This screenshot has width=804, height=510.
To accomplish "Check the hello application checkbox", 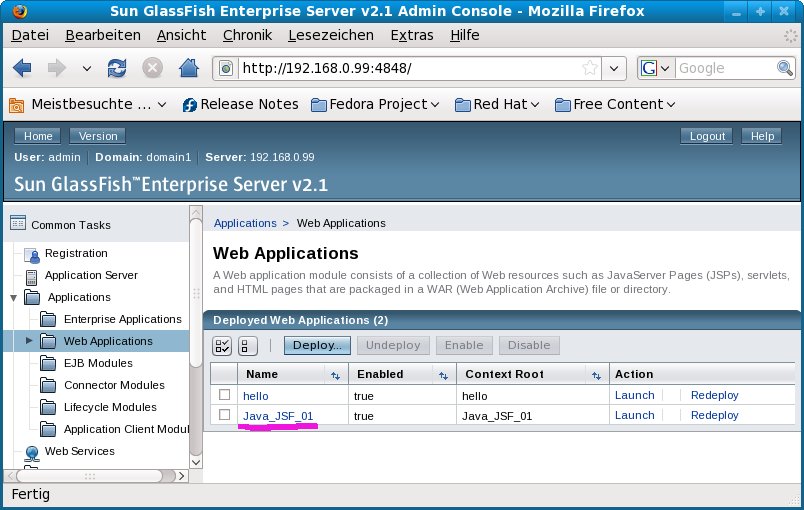I will point(225,395).
